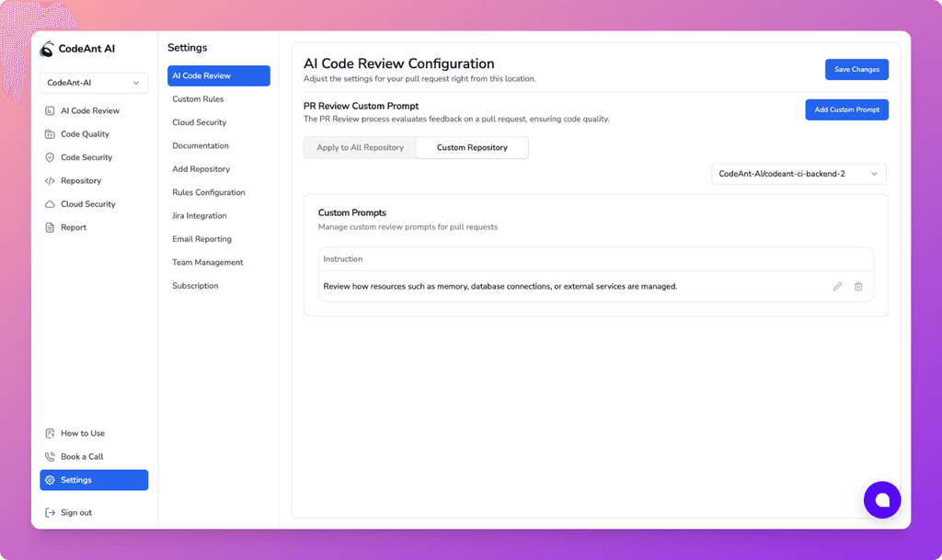
Task: Click Sign out at the bottom
Action: [x=75, y=512]
